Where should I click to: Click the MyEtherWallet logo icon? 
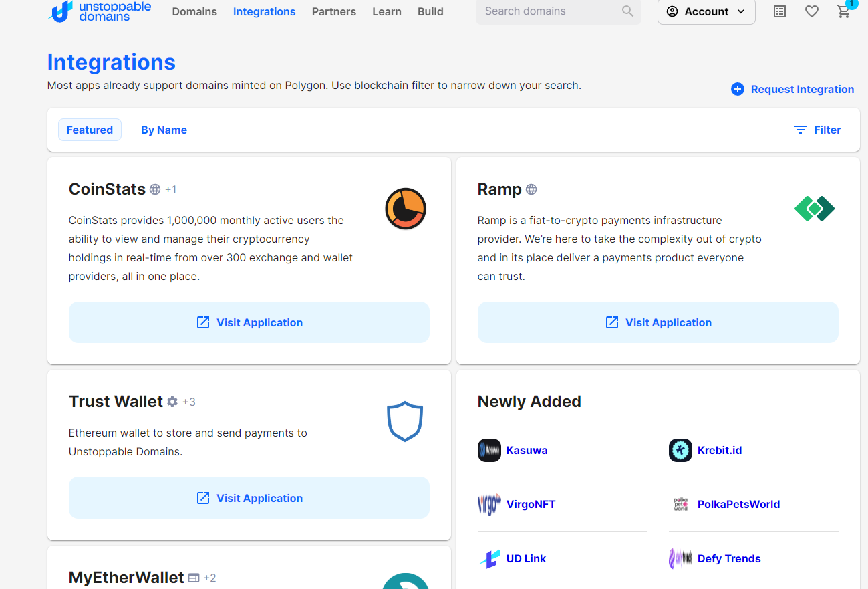pyautogui.click(x=406, y=581)
